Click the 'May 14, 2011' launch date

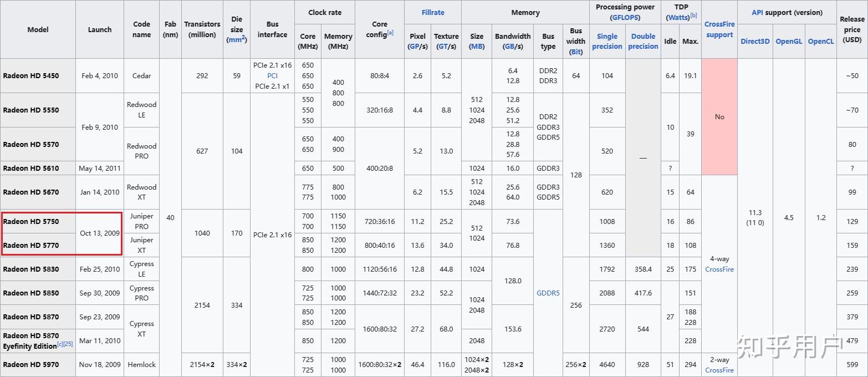point(100,168)
